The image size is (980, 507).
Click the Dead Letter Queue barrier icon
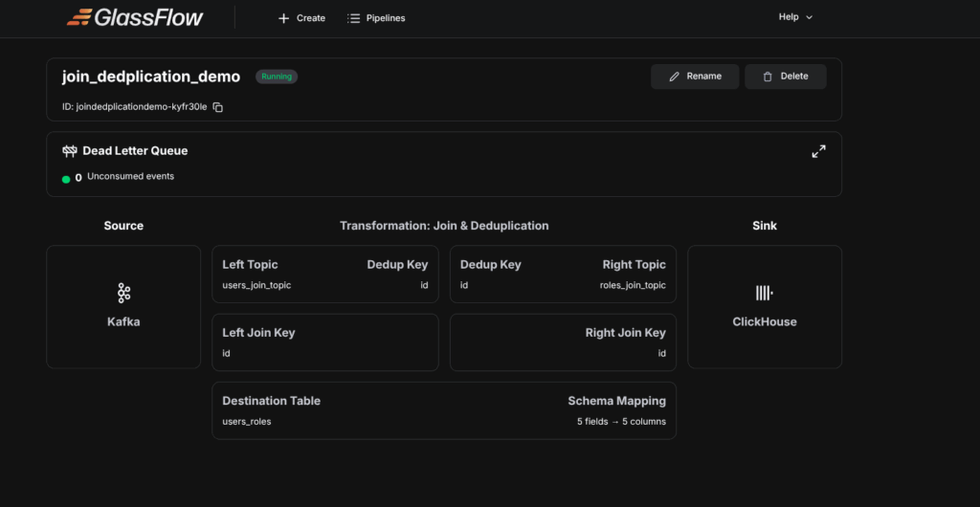pyautogui.click(x=70, y=151)
